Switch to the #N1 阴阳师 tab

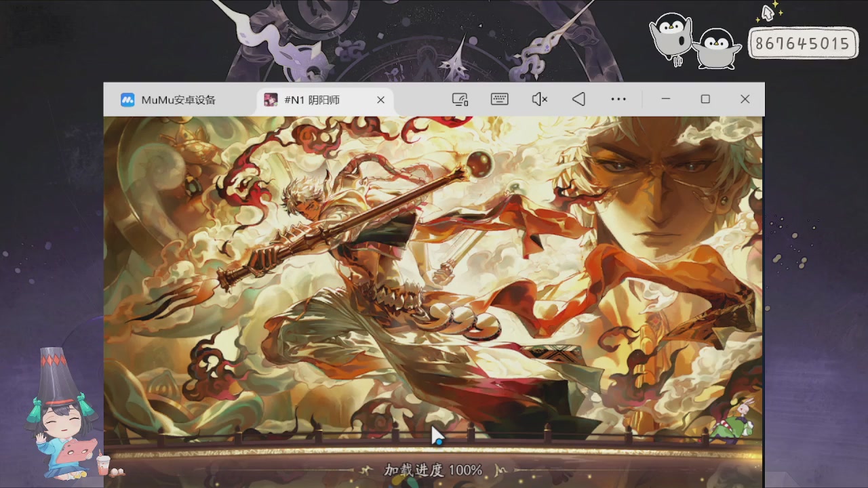pos(324,100)
